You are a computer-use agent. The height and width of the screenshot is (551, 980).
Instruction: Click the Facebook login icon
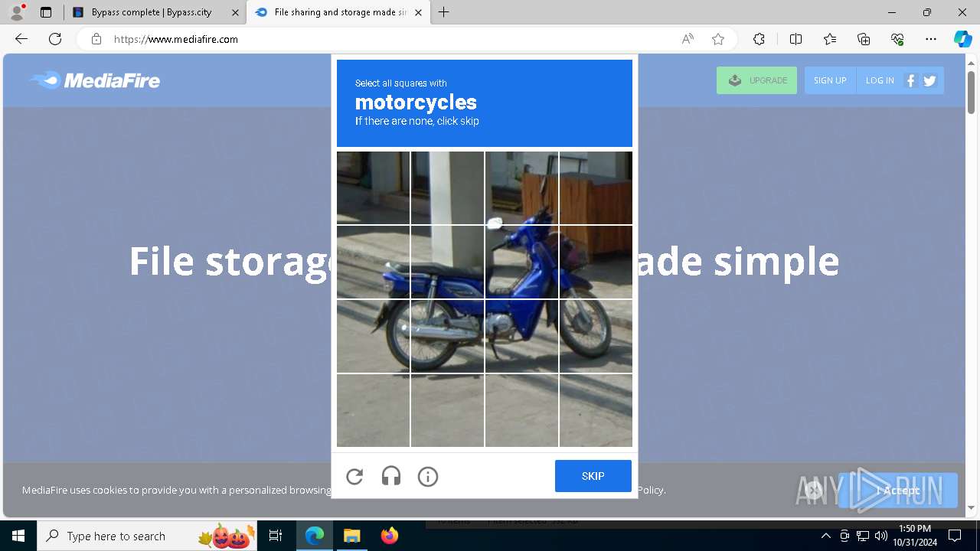[x=910, y=80]
